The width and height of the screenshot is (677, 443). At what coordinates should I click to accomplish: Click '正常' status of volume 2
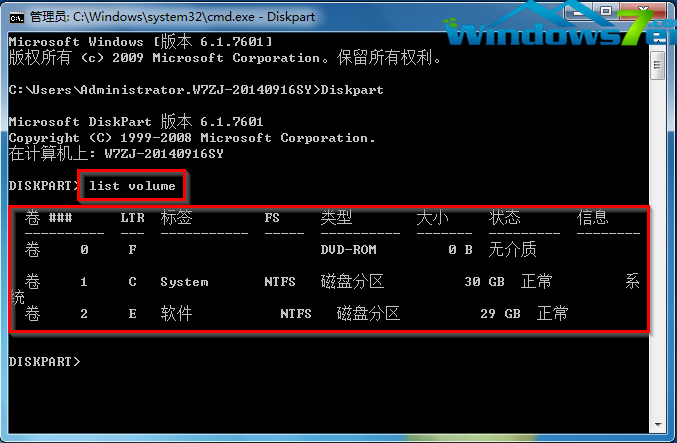coord(552,313)
